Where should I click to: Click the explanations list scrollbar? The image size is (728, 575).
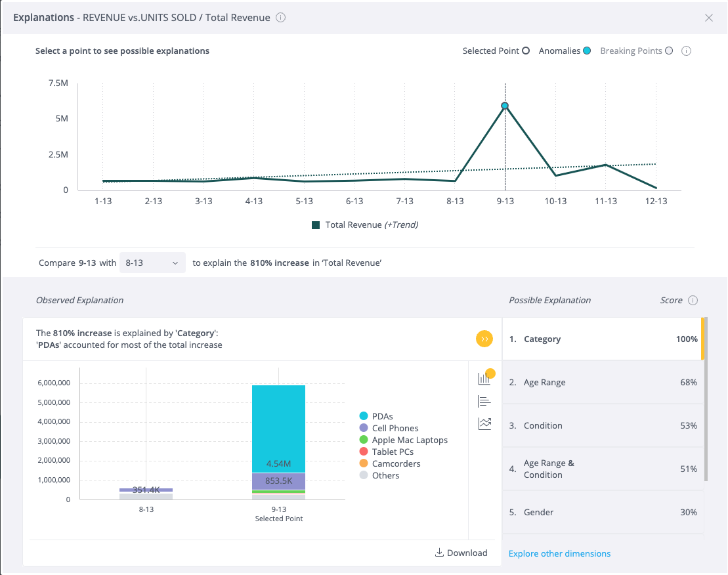pyautogui.click(x=706, y=399)
